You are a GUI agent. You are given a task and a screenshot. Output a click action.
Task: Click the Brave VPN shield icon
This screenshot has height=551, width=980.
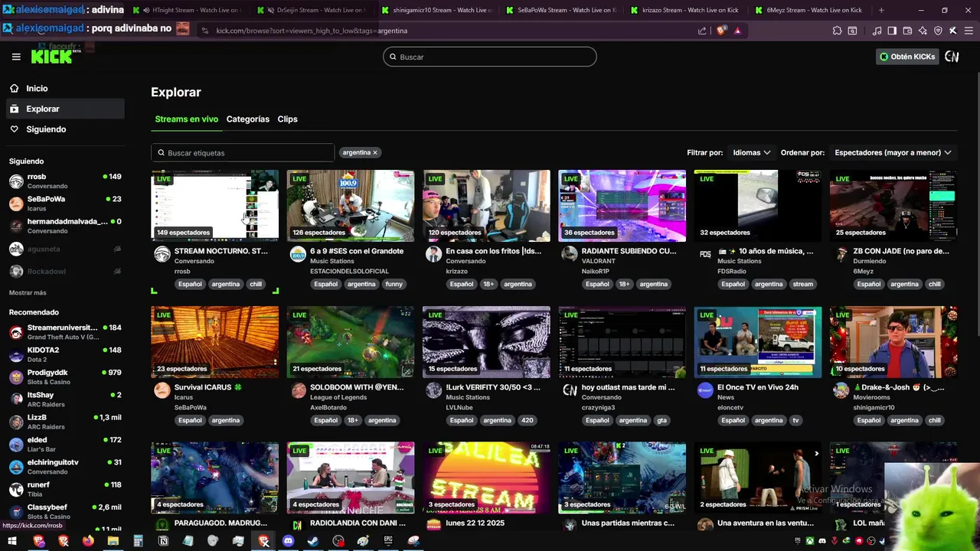938,31
